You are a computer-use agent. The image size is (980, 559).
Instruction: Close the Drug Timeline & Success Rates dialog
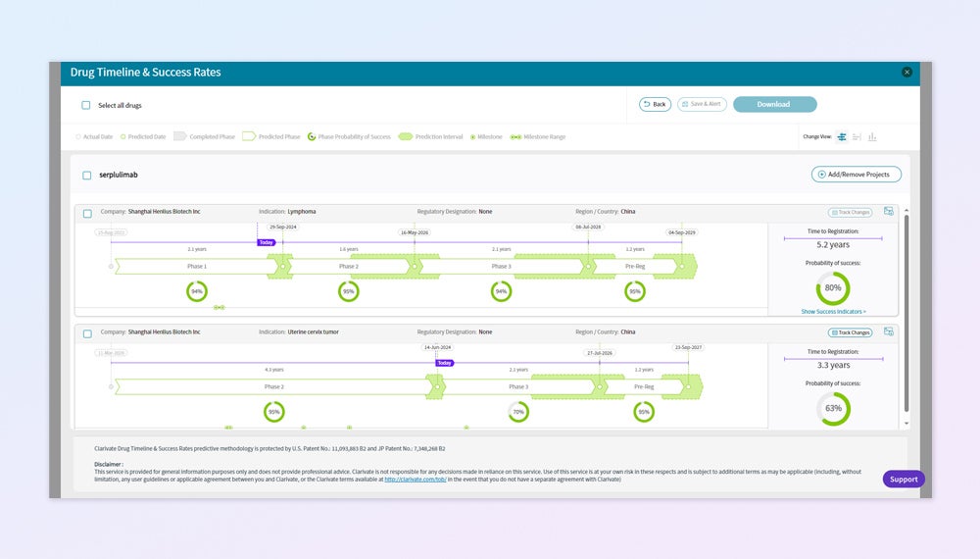point(906,72)
